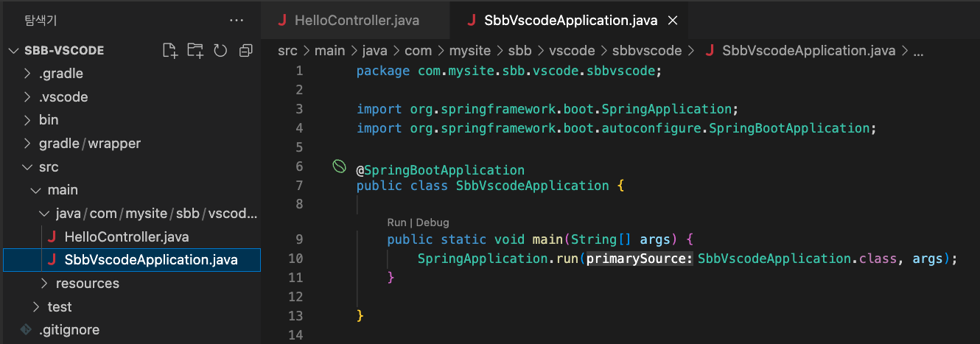
Task: Click the sbb breadcrumb segment
Action: [x=520, y=51]
